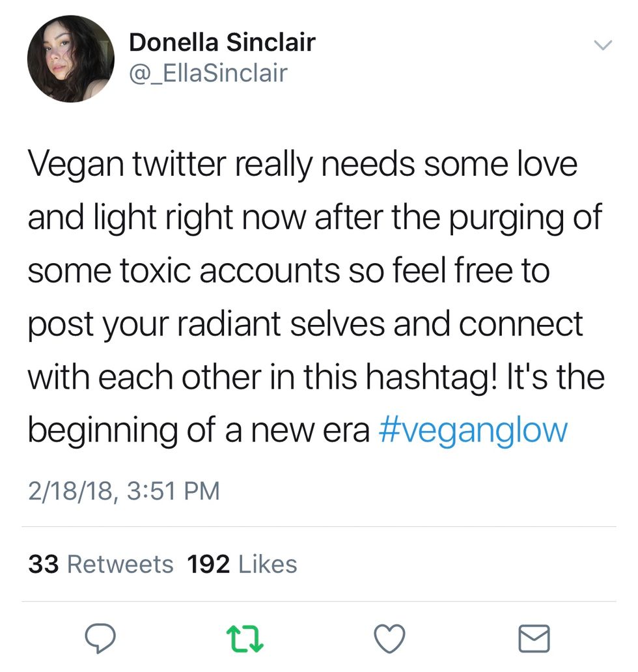This screenshot has width=638, height=672.
Task: Click the Donella Sinclair display name
Action: pyautogui.click(x=222, y=42)
